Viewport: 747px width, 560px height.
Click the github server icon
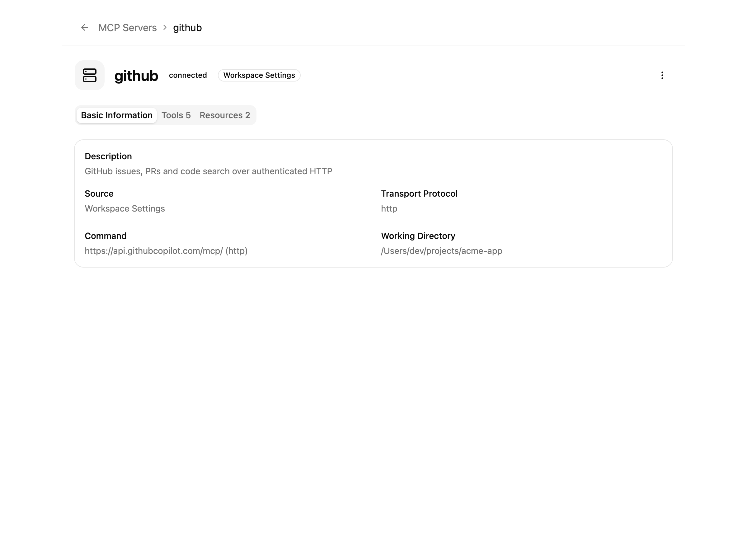(90, 75)
